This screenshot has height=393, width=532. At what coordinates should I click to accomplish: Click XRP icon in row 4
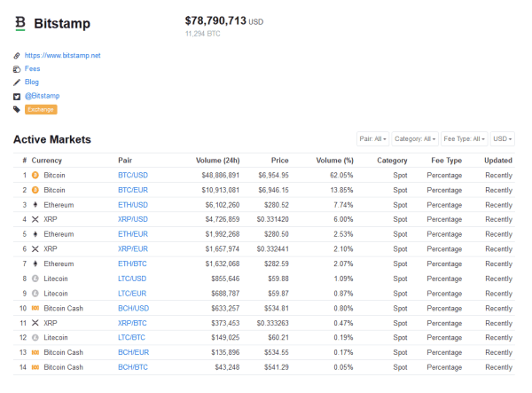pos(35,220)
